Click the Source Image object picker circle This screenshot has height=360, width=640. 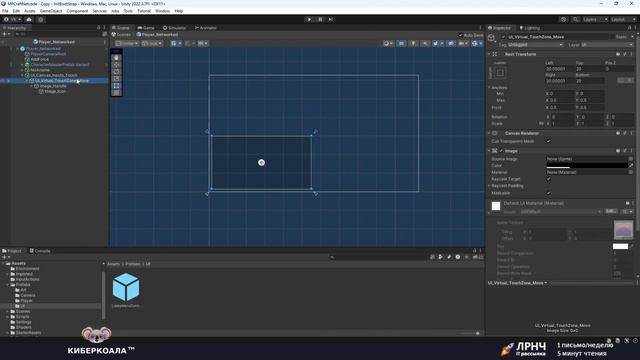point(631,159)
